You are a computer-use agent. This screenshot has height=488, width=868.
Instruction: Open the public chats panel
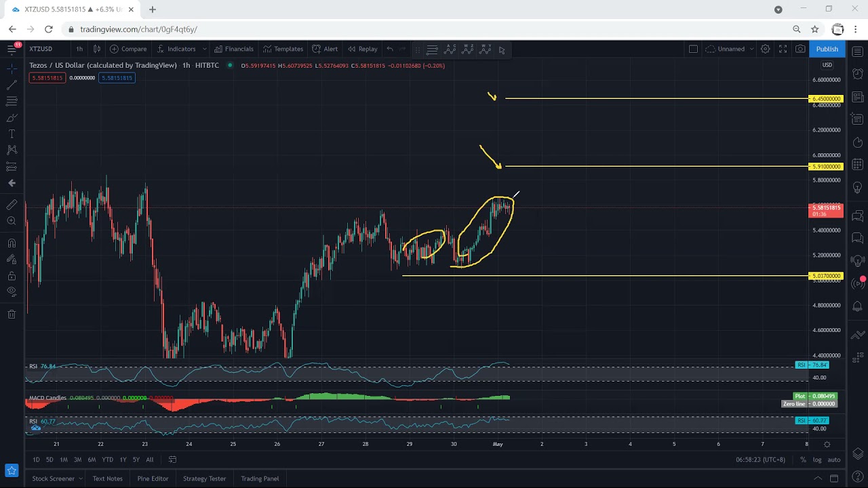click(858, 216)
